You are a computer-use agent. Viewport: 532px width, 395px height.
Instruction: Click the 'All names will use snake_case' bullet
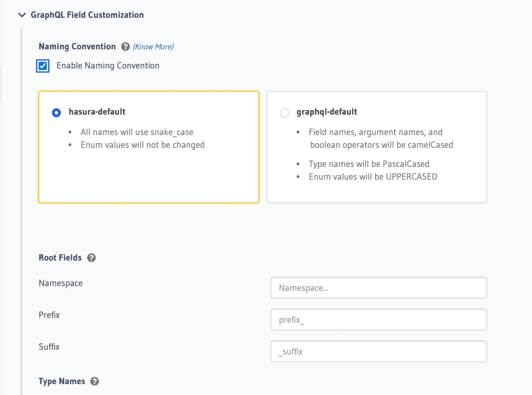137,132
